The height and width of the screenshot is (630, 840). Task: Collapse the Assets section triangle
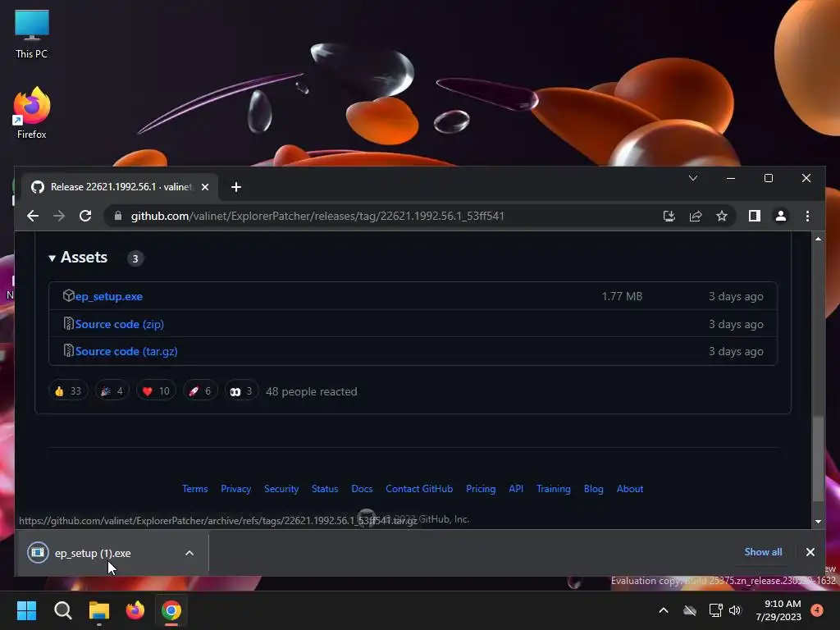(x=52, y=258)
